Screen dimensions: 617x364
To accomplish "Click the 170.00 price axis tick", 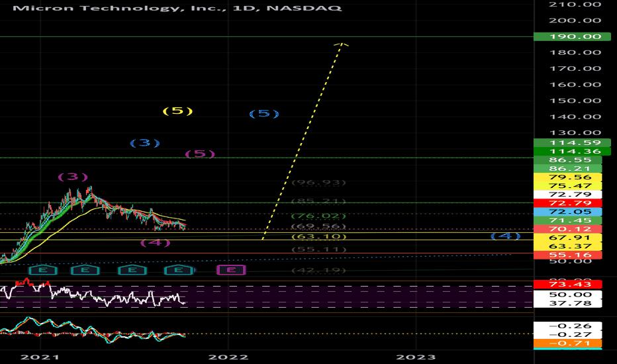I will [575, 68].
